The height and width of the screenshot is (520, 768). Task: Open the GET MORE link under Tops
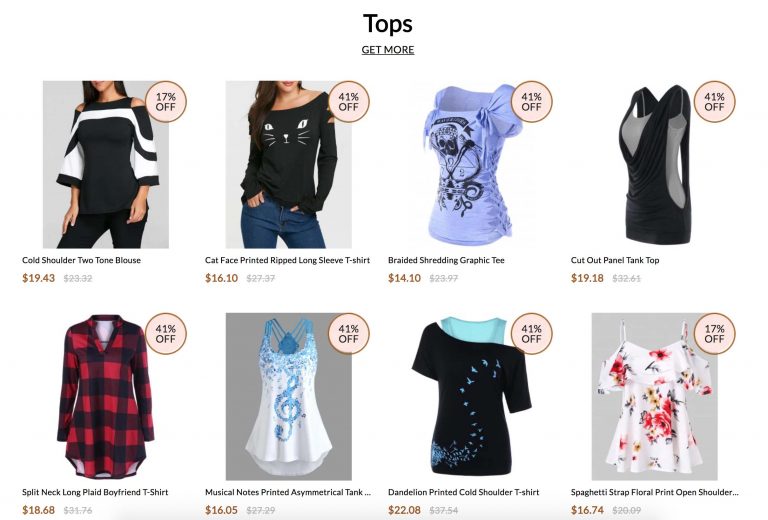pos(388,50)
